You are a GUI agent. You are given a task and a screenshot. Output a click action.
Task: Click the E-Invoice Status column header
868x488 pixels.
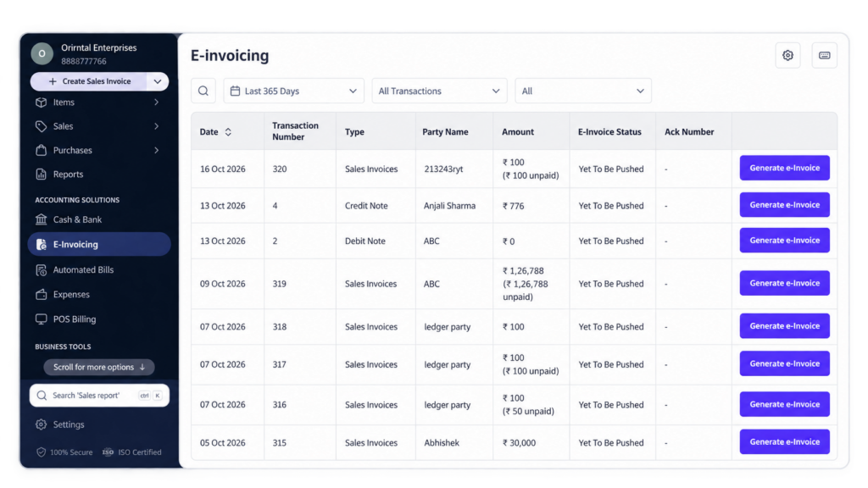(609, 131)
